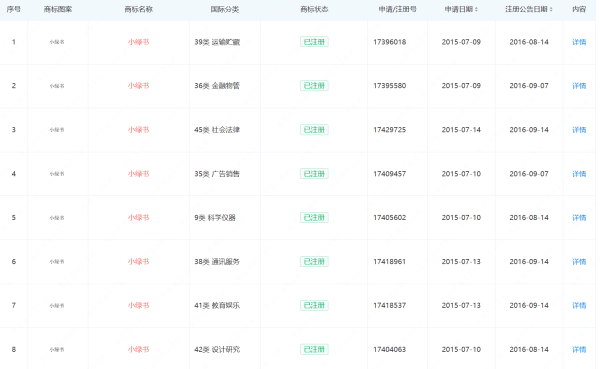Click the 商标名称 column header

[139, 9]
